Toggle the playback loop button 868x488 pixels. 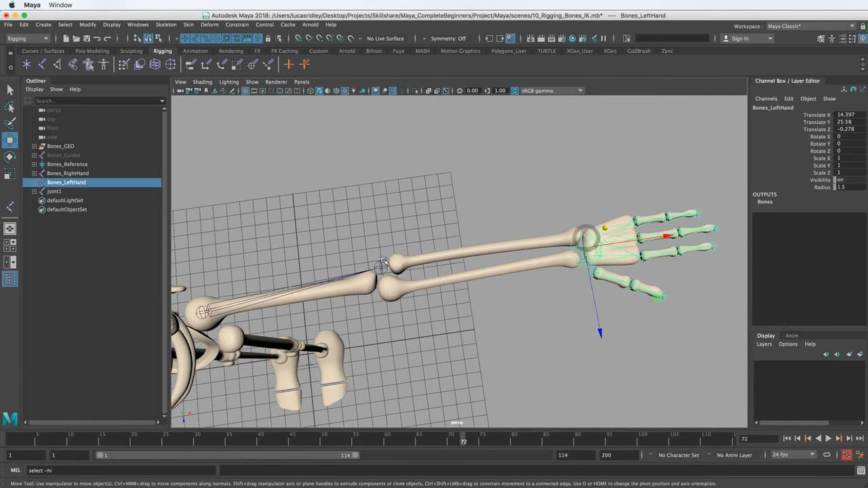pos(827,455)
